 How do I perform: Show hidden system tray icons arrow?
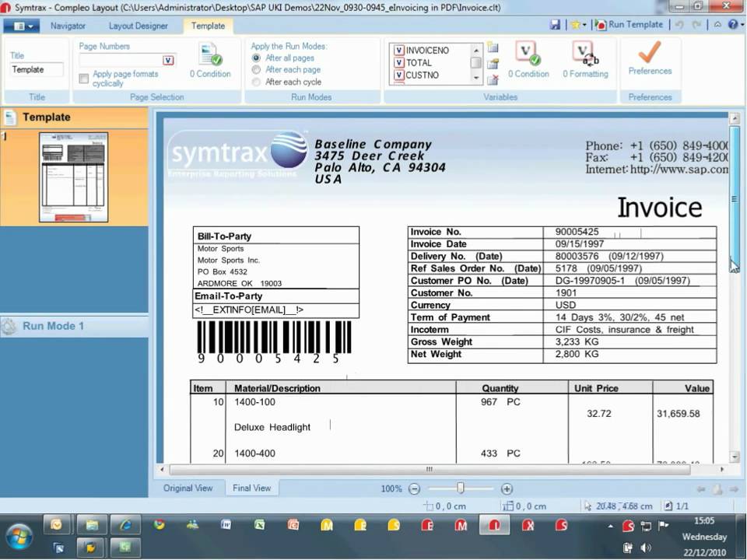[610, 527]
